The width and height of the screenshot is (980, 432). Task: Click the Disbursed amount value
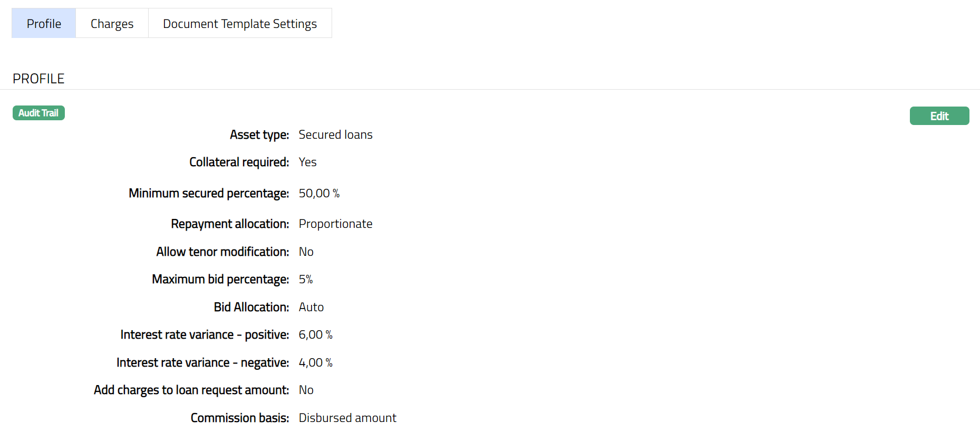click(347, 418)
